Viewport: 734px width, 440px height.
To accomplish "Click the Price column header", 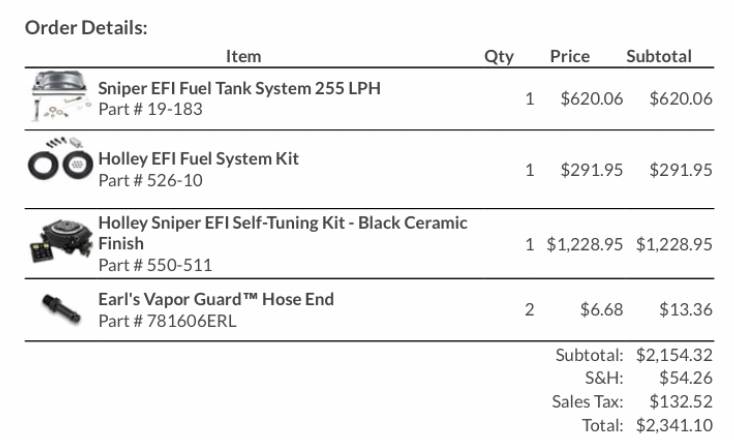I will (x=570, y=56).
